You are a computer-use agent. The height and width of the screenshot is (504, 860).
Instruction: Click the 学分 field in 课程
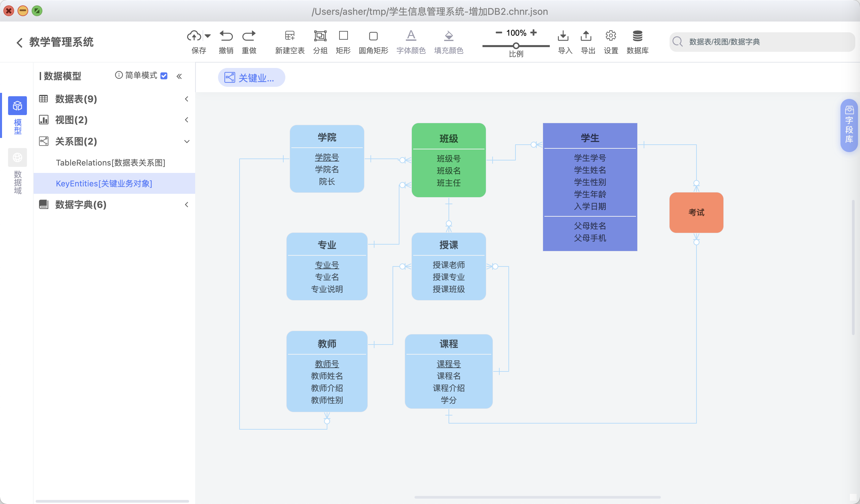pos(449,400)
